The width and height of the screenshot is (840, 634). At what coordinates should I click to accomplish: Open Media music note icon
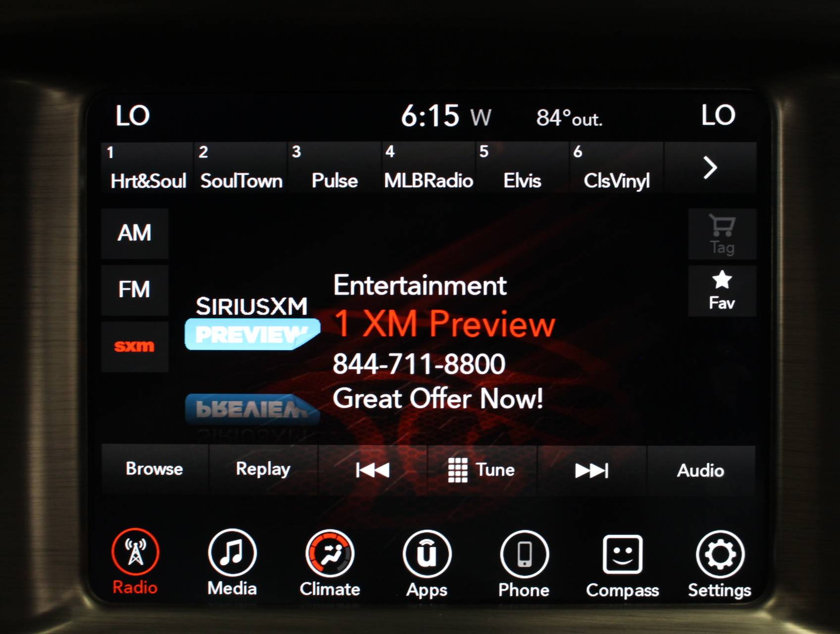coord(232,553)
